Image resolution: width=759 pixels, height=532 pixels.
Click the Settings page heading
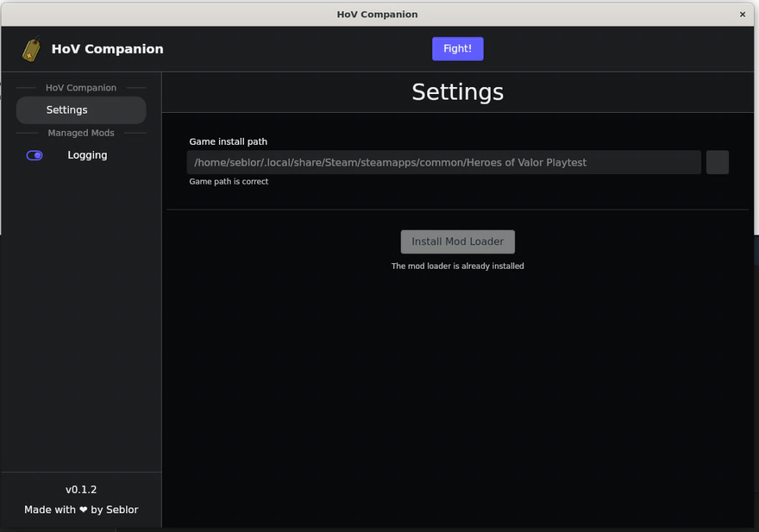(457, 92)
